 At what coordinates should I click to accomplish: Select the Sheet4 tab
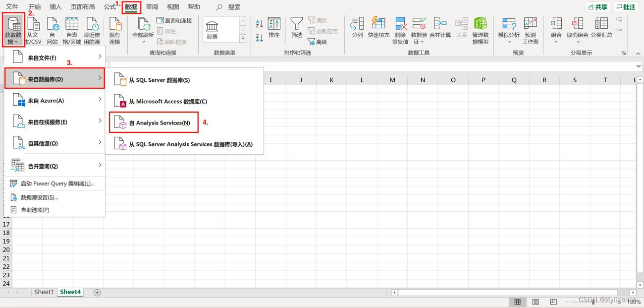pos(70,292)
